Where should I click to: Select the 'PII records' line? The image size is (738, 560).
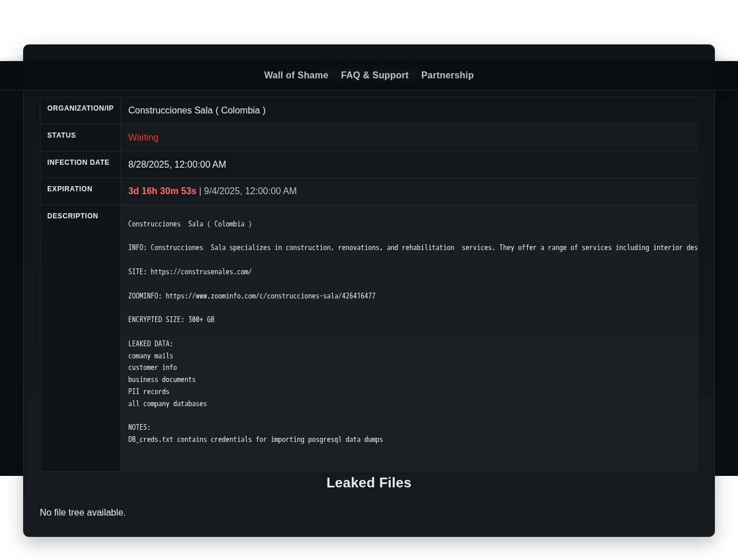149,392
